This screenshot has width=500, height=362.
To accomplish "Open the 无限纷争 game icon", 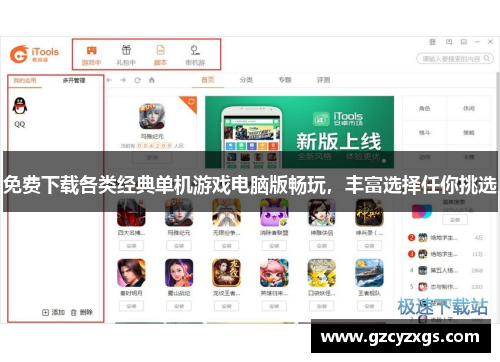I will [227, 212].
